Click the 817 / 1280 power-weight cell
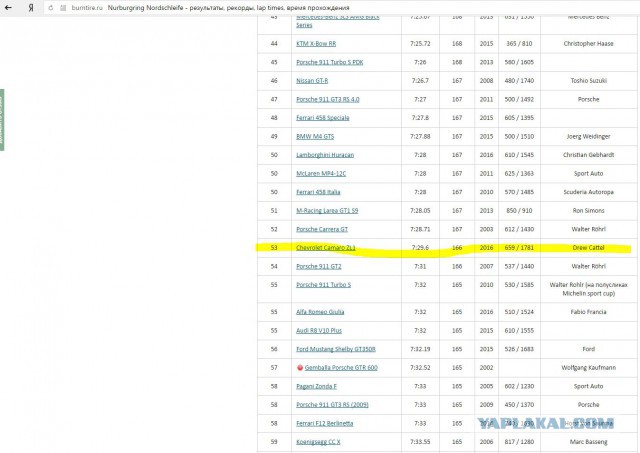The width and height of the screenshot is (640, 453). click(x=519, y=442)
